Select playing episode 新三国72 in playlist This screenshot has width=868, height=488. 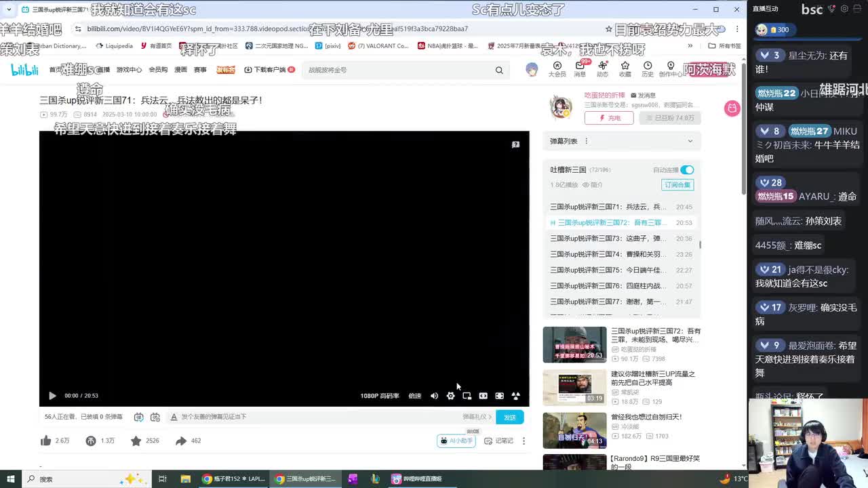621,222
